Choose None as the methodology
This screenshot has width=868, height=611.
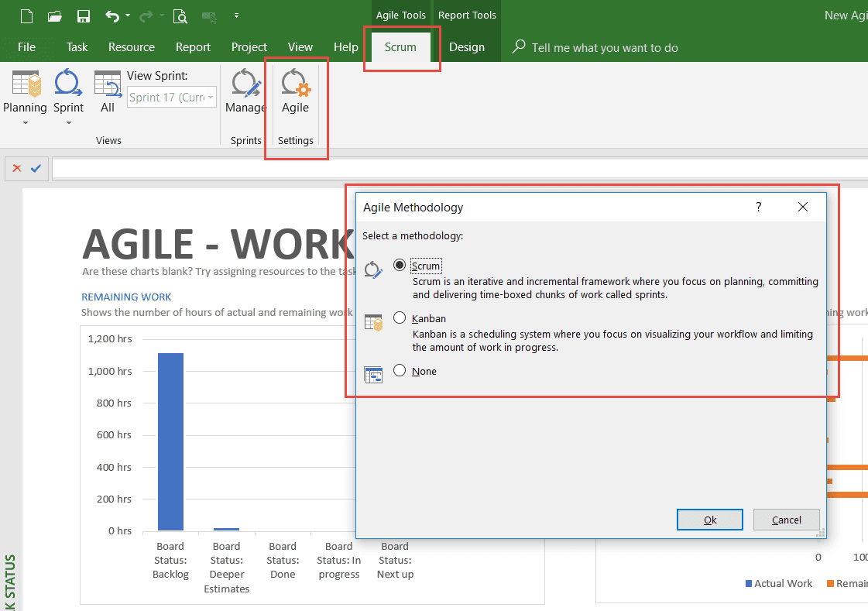(400, 370)
